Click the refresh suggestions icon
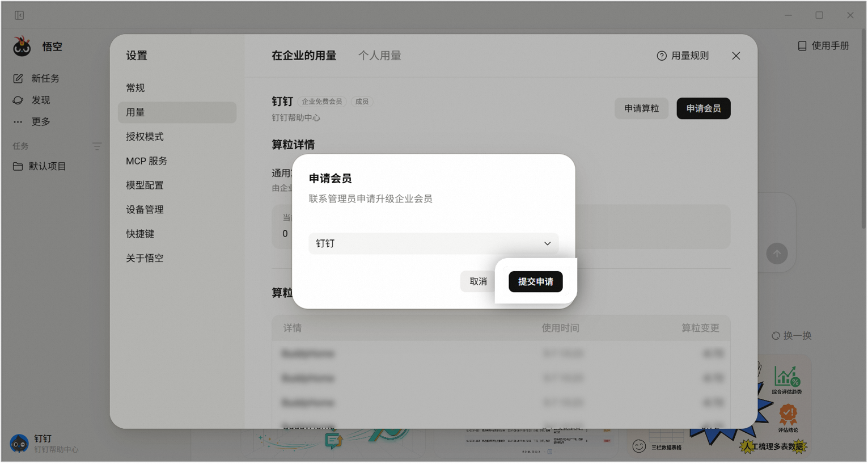Viewport: 868px width, 464px height. pos(776,336)
